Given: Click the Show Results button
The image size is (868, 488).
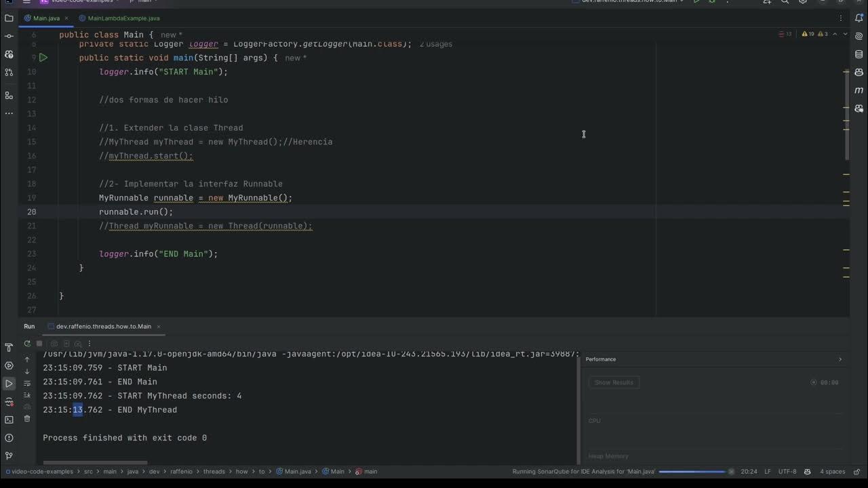Looking at the screenshot, I should point(614,382).
